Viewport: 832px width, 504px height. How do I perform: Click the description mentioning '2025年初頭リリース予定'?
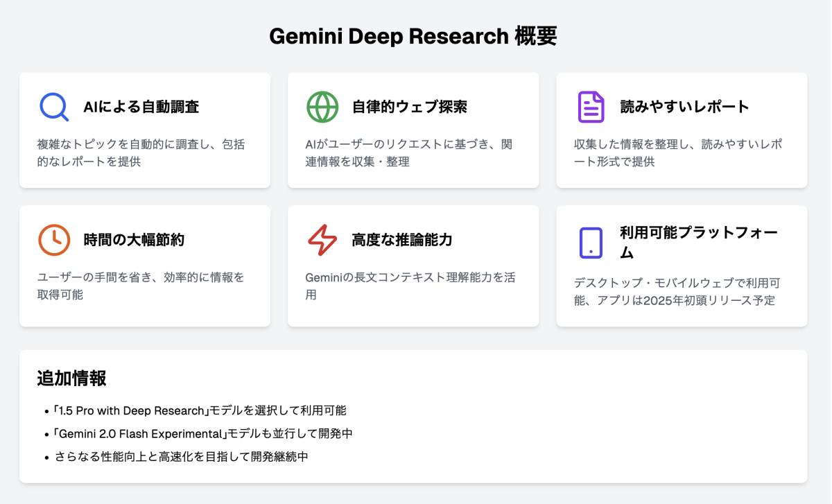click(674, 292)
